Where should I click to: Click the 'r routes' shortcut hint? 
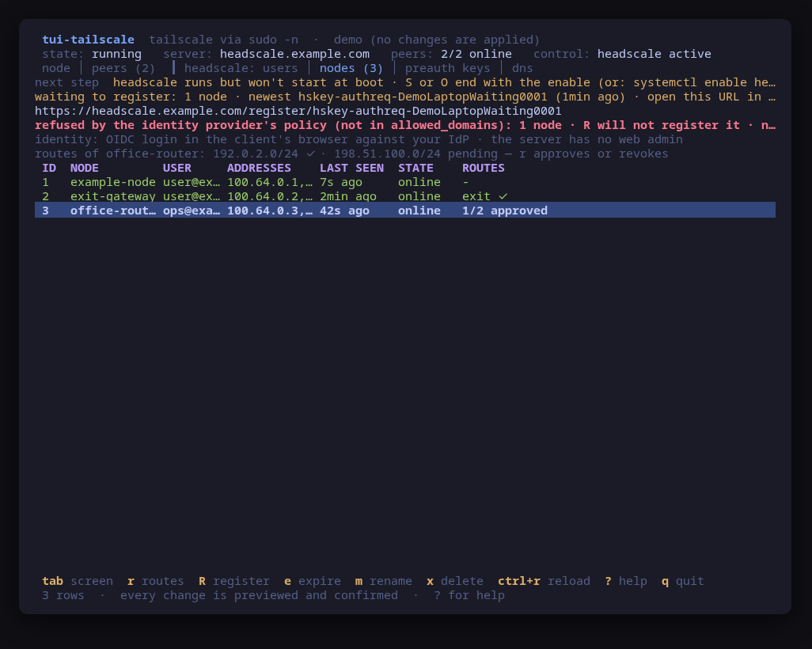tap(155, 581)
